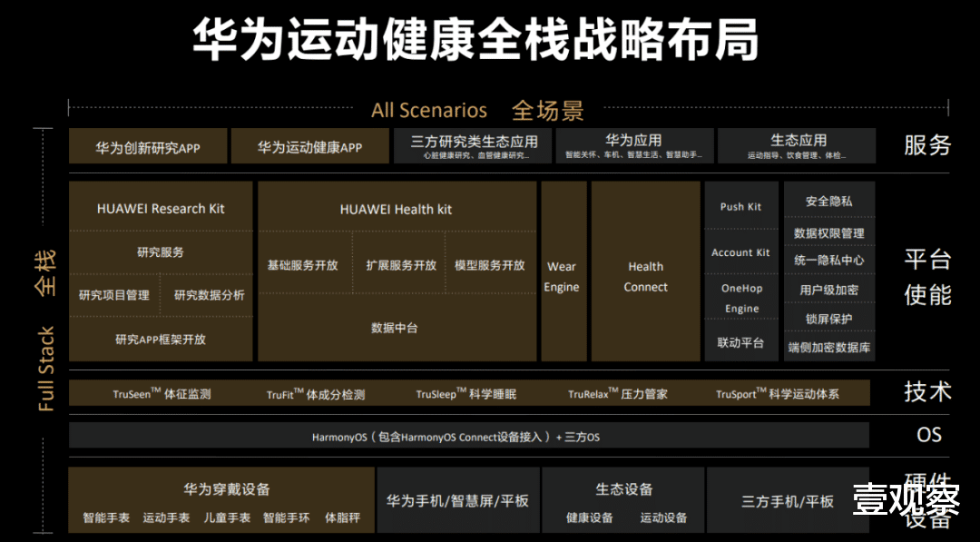Viewport: 980px width, 542px height.
Task: Click the HUAWEI Health kit module
Action: (x=397, y=208)
